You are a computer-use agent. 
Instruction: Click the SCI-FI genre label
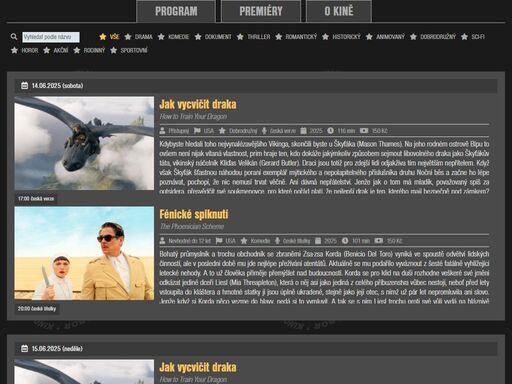pos(478,37)
